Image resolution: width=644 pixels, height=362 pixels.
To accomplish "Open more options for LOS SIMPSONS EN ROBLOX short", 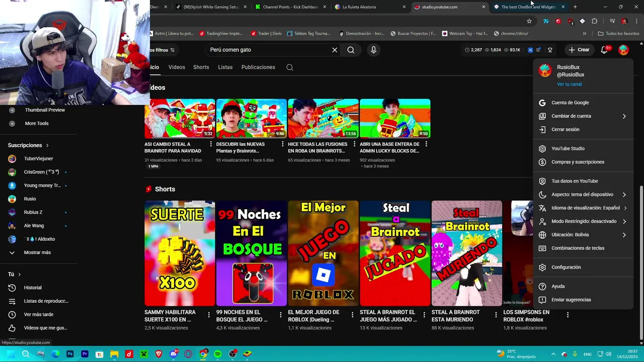I will click(568, 315).
